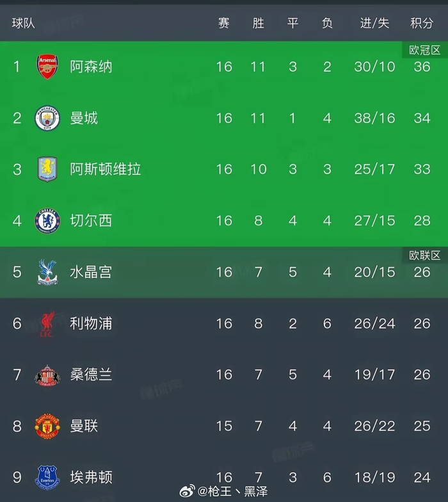448x502 pixels.
Task: Select the Aston Villa club badge
Action: [x=48, y=169]
